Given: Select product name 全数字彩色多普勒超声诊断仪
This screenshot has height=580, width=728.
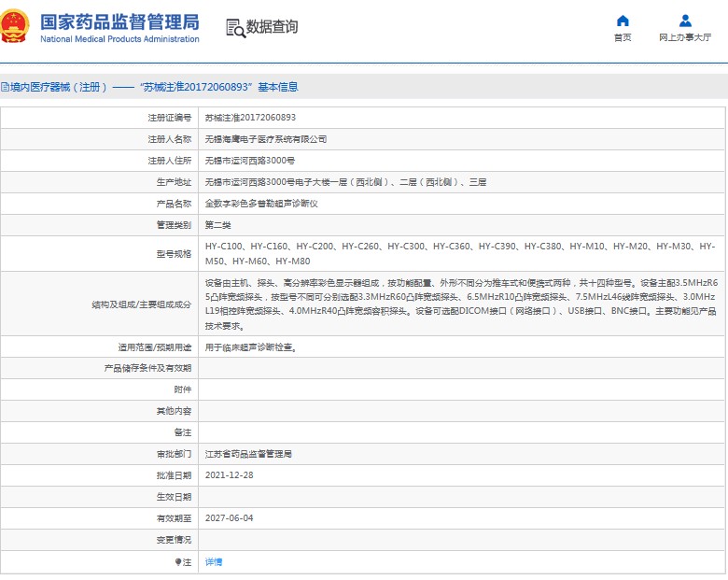Looking at the screenshot, I should coord(261,203).
